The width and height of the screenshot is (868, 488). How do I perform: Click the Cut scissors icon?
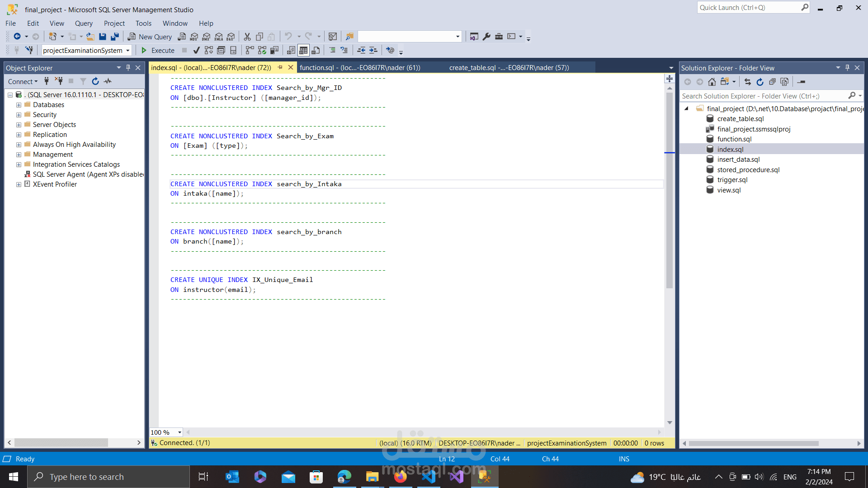click(247, 37)
